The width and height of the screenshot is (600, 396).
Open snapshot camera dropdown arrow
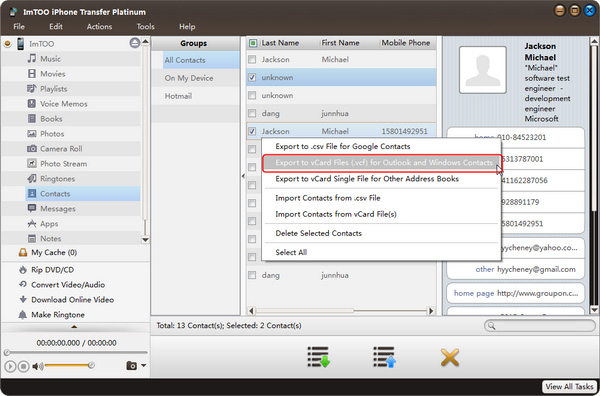pyautogui.click(x=143, y=365)
